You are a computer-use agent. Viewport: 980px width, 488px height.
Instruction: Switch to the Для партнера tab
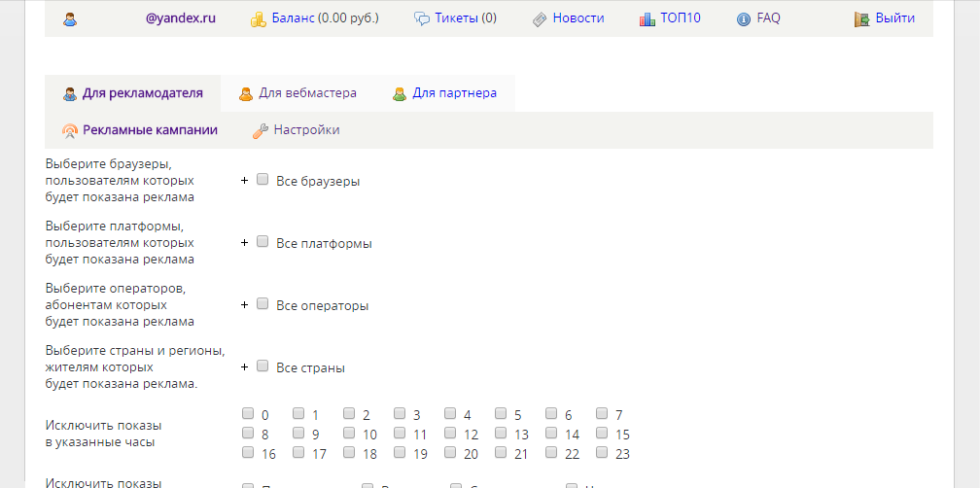pos(454,93)
